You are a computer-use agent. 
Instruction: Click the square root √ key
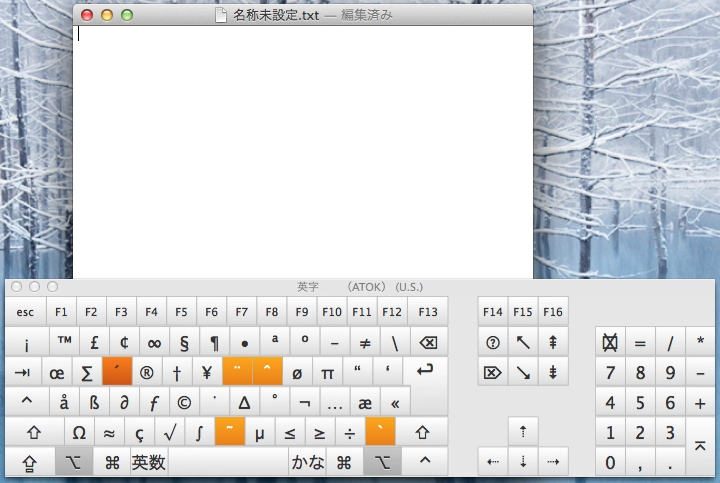pyautogui.click(x=169, y=432)
